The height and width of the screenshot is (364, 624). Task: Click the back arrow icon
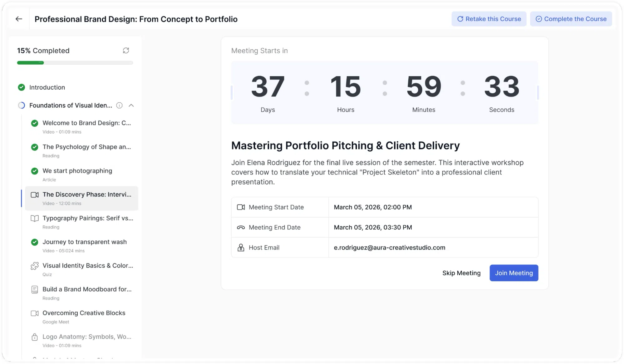click(19, 19)
